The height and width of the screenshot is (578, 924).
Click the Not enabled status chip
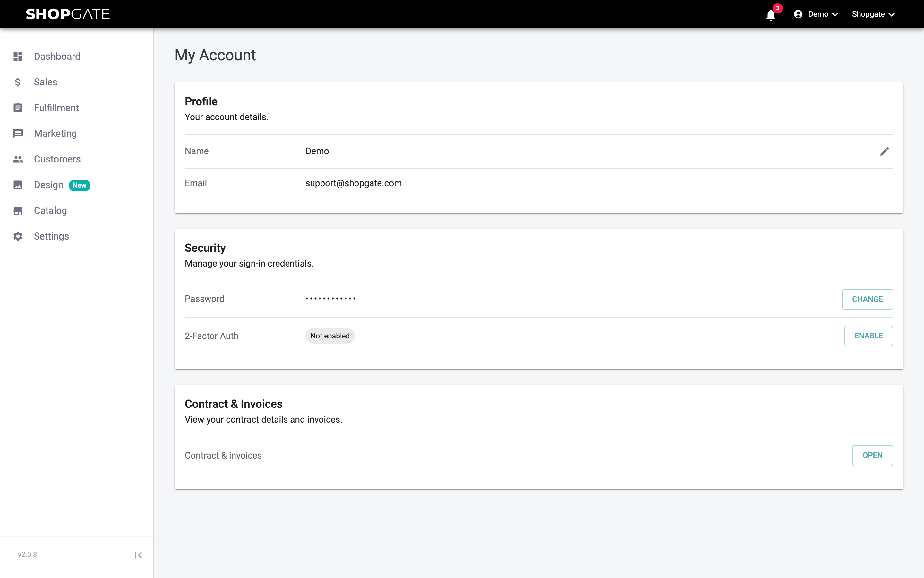pyautogui.click(x=330, y=336)
